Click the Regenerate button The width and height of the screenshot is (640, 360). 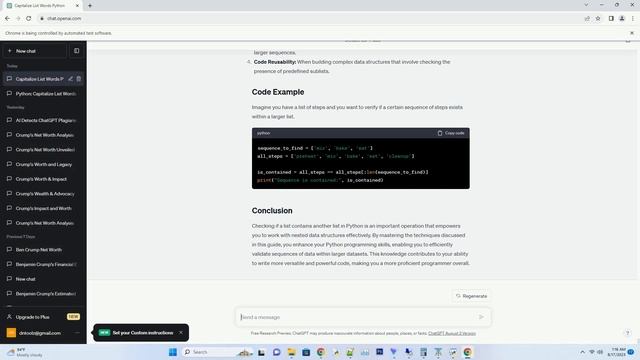pyautogui.click(x=471, y=296)
